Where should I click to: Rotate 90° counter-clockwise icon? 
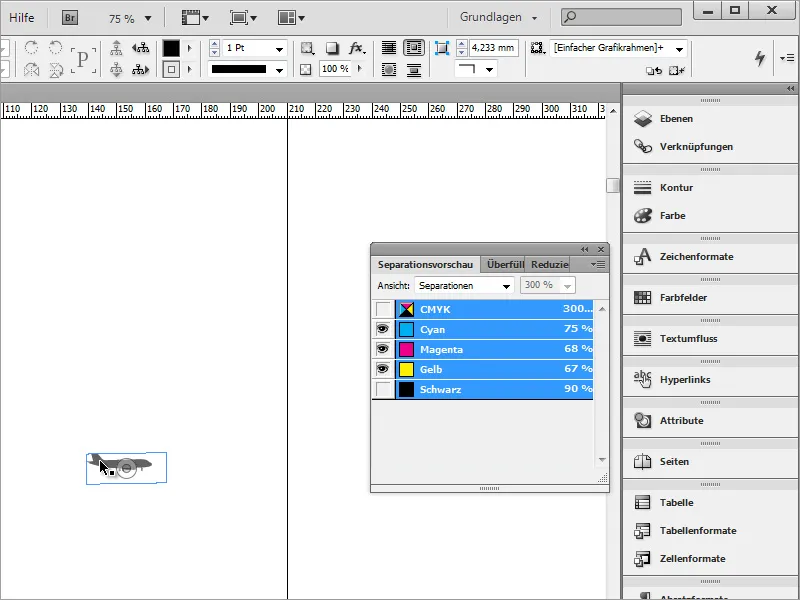click(56, 47)
